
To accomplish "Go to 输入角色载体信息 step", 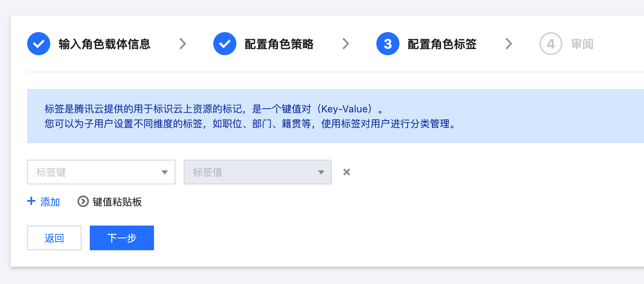I will point(105,44).
